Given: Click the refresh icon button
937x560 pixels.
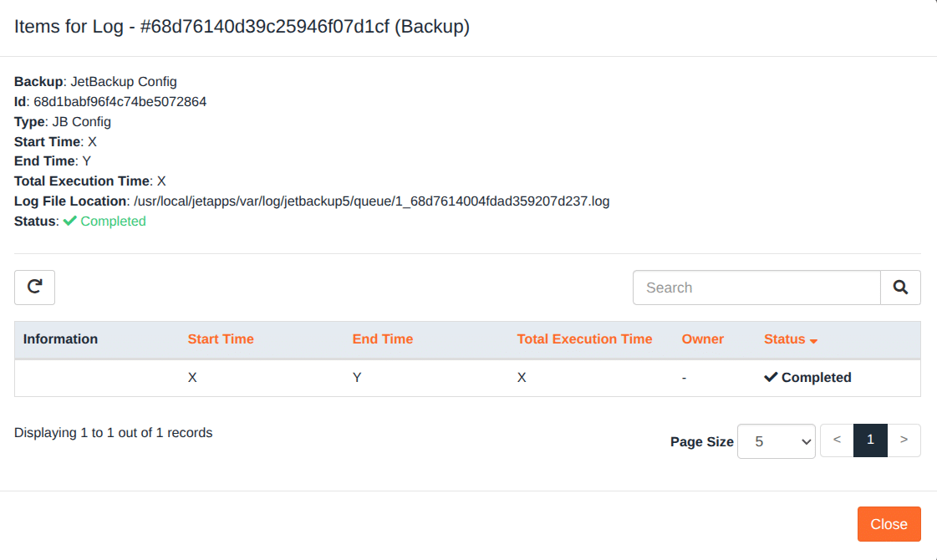Looking at the screenshot, I should [x=34, y=288].
